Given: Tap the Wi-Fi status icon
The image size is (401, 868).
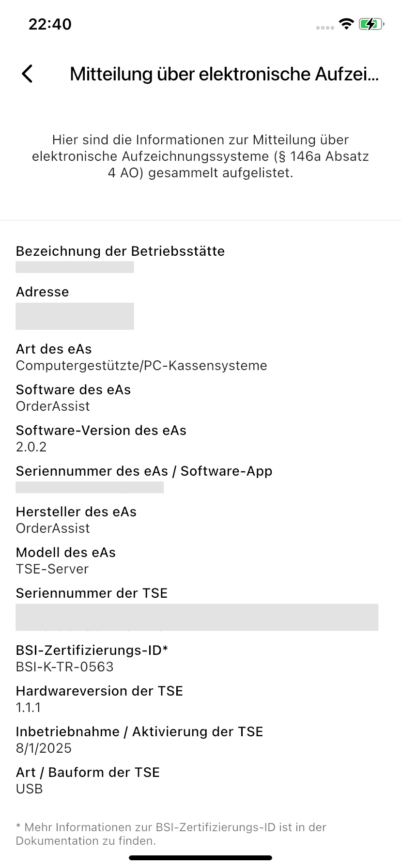Looking at the screenshot, I should click(346, 24).
